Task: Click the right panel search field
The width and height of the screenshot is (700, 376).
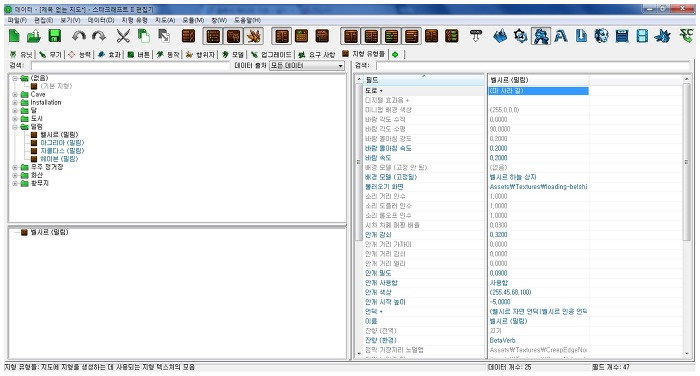Action: pyautogui.click(x=533, y=66)
